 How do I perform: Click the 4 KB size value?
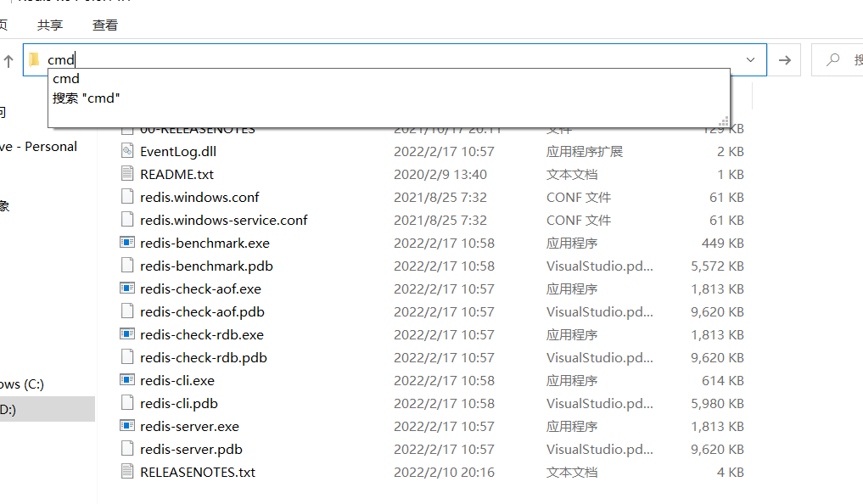731,472
